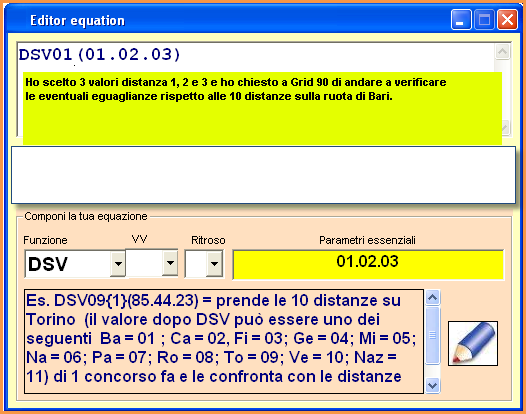
Task: Click the help text scrollbar up arrow
Action: (432, 298)
